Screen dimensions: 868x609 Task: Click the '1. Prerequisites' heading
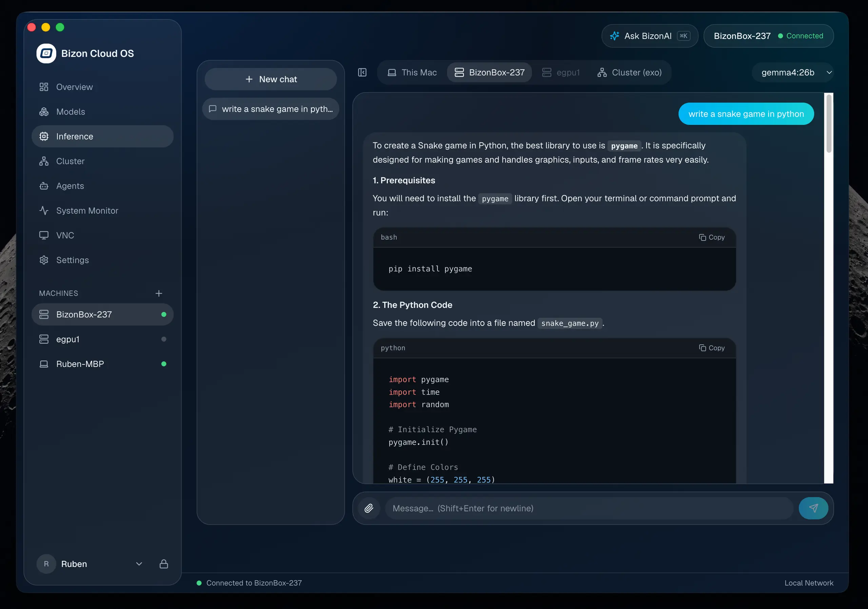pos(404,180)
